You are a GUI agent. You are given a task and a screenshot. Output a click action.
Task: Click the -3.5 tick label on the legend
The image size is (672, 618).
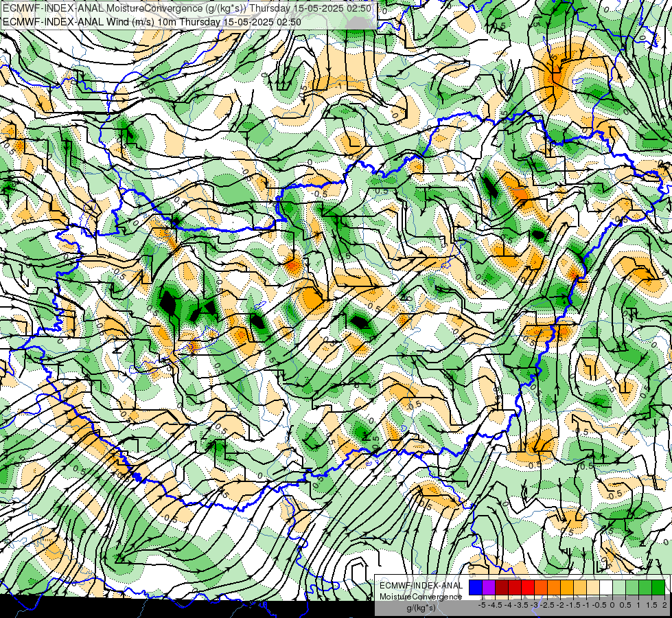coord(521,605)
